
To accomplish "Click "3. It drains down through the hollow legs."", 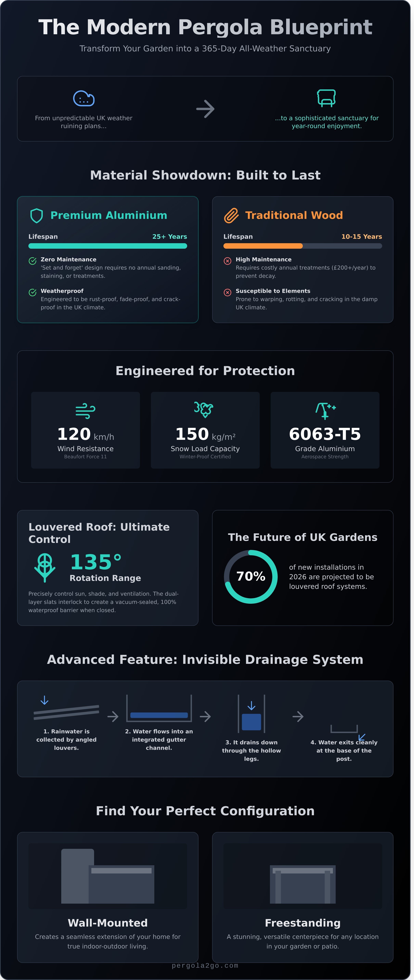I will pos(251,751).
